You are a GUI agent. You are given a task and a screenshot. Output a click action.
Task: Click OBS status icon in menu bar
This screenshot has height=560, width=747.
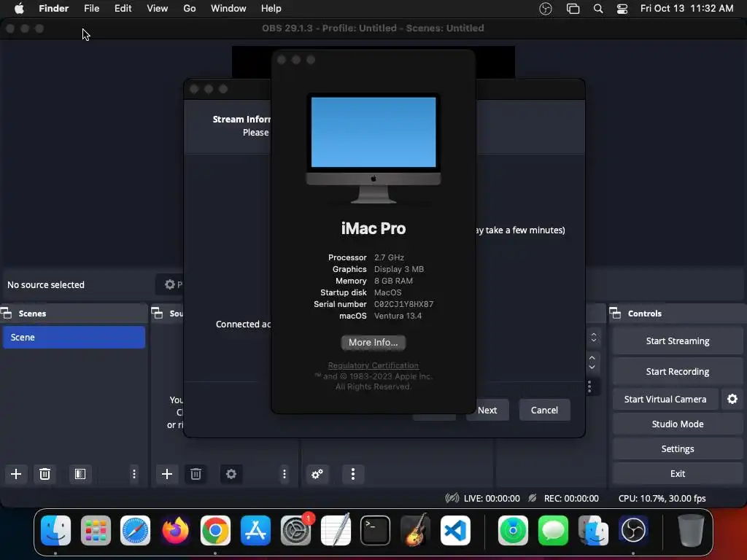click(546, 9)
